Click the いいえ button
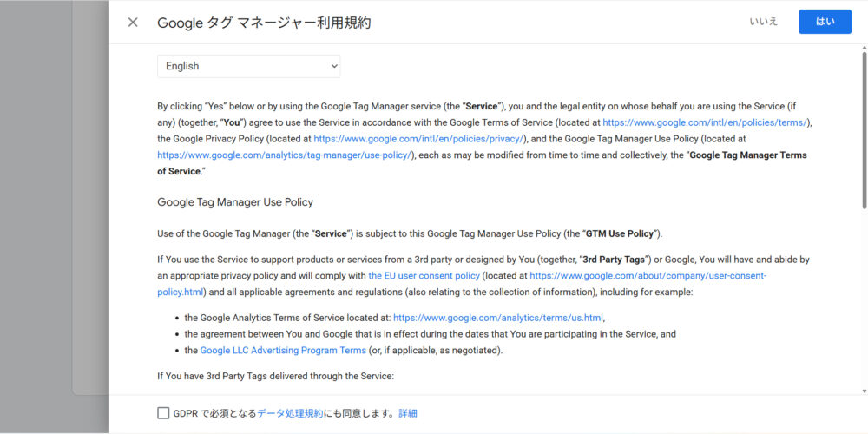This screenshot has height=434, width=868. pyautogui.click(x=764, y=22)
